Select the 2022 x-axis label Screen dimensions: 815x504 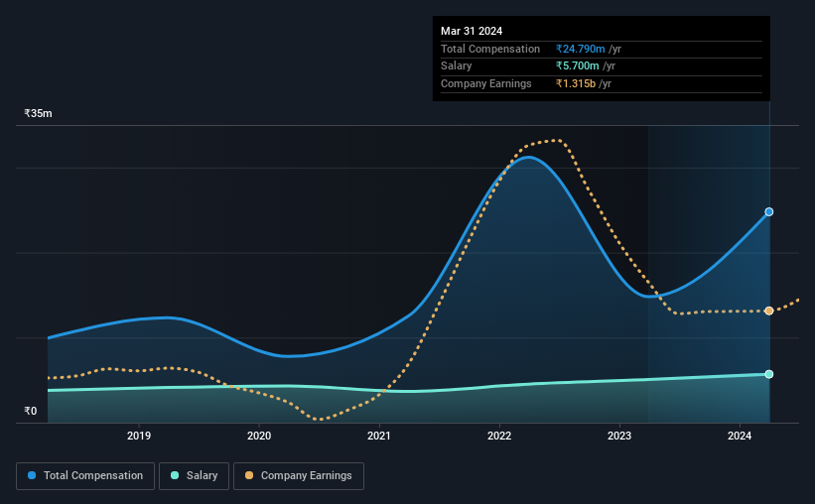coord(499,436)
